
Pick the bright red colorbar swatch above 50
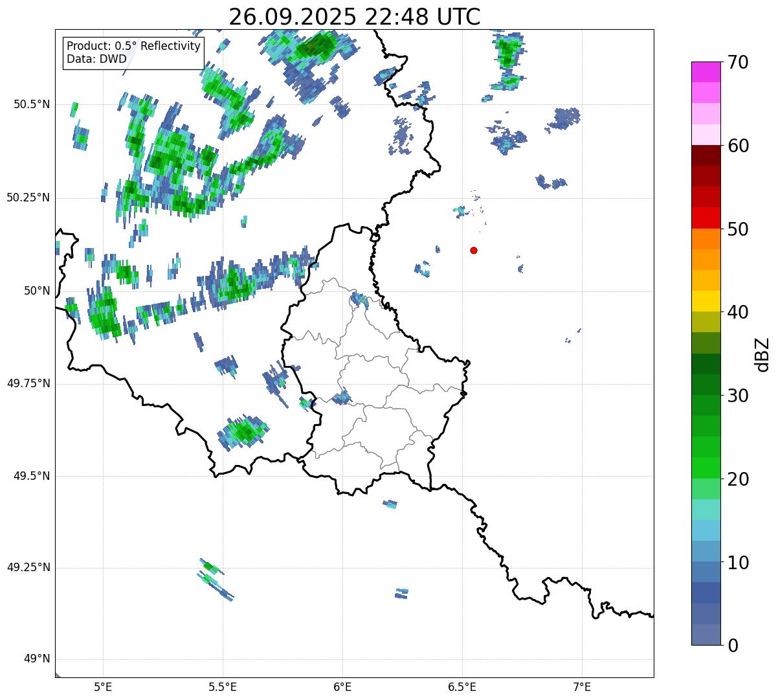click(706, 218)
